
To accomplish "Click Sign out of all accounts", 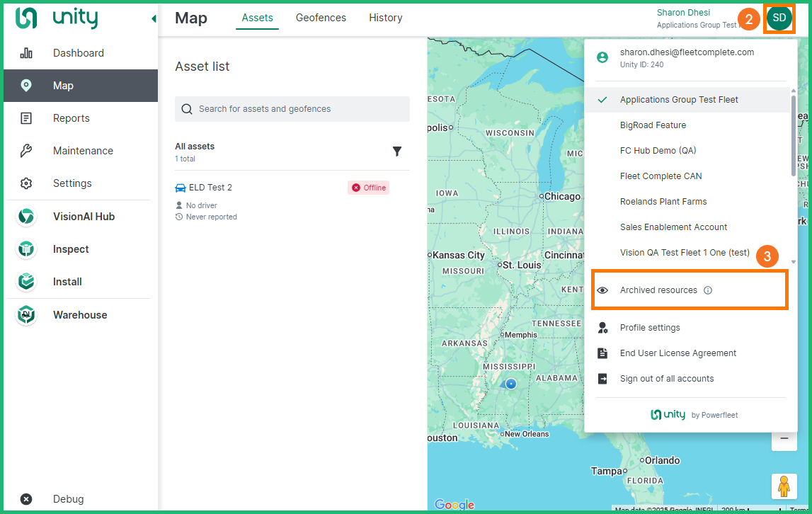I will pyautogui.click(x=666, y=379).
